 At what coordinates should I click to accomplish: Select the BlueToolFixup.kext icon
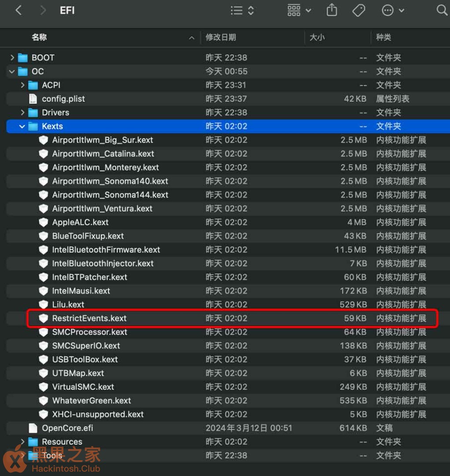click(x=43, y=236)
